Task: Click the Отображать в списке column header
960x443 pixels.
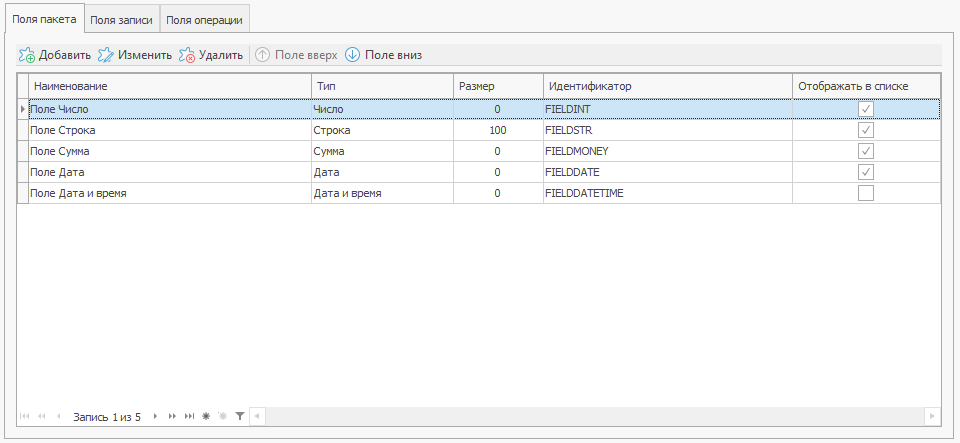Action: (866, 86)
